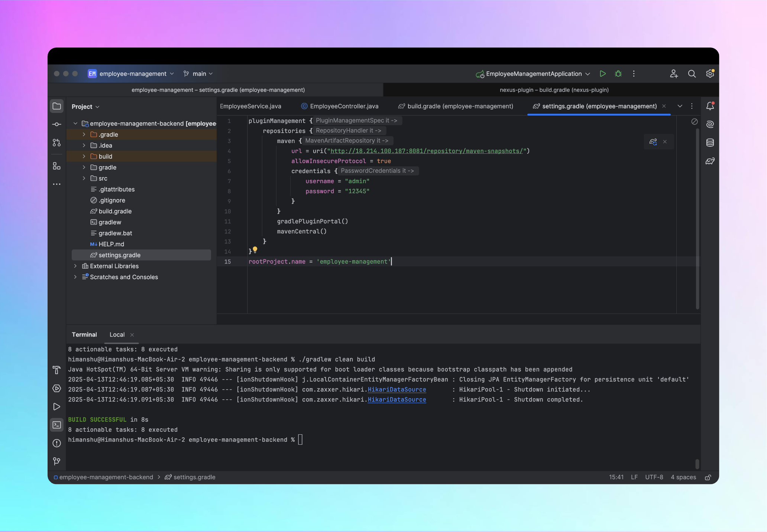
Task: Click the lightbulb quick-fix on line 14
Action: (x=255, y=250)
